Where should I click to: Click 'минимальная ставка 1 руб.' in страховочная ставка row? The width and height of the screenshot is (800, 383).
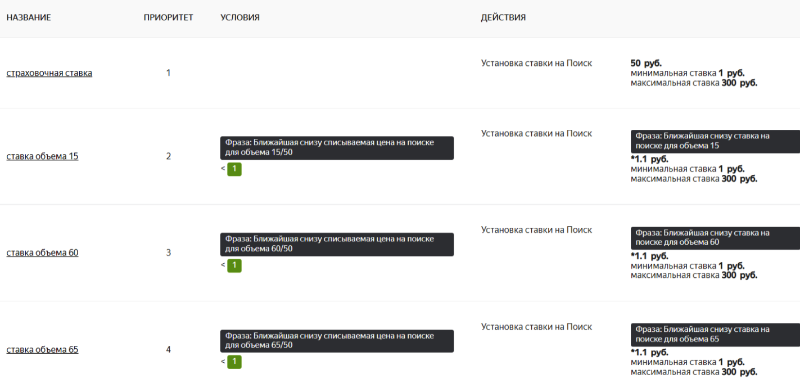click(688, 73)
